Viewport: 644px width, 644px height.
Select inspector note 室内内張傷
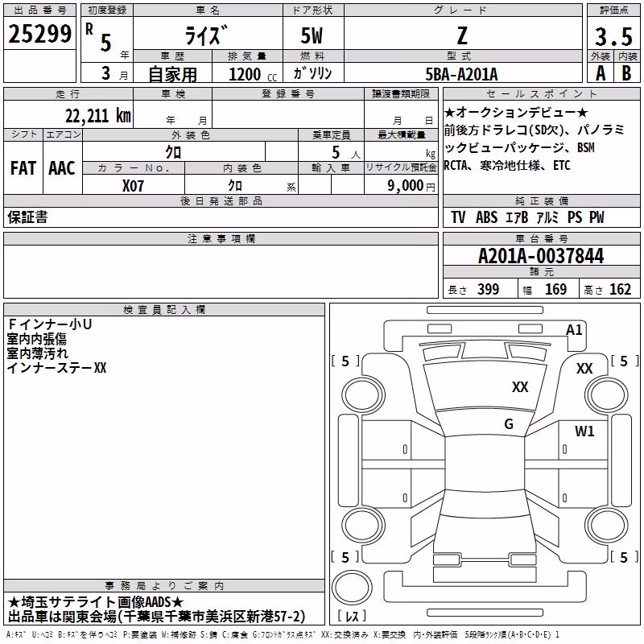(37, 339)
